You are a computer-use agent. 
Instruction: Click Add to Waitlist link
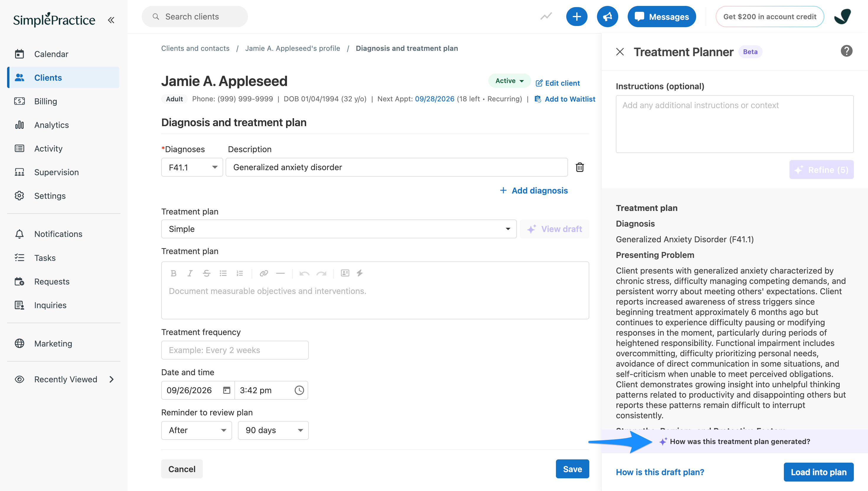pyautogui.click(x=565, y=99)
